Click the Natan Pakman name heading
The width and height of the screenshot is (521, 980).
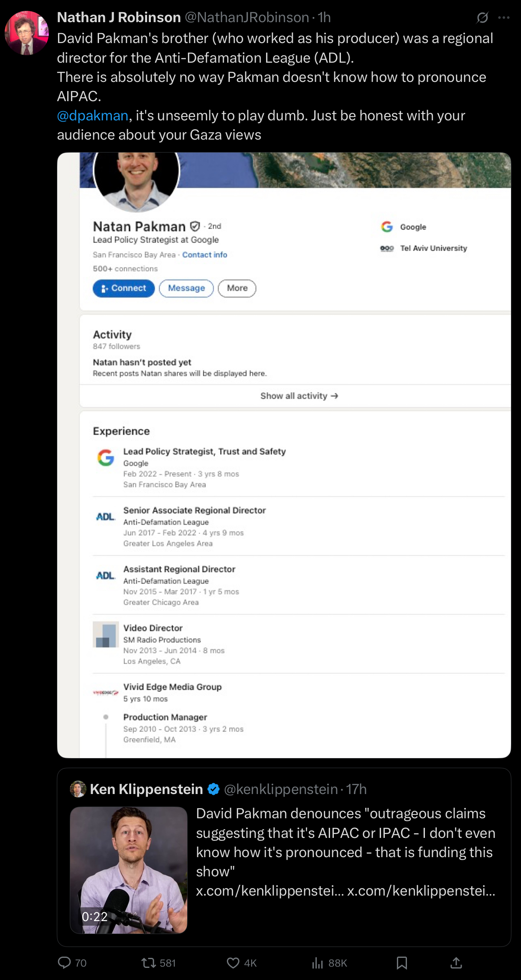[139, 226]
